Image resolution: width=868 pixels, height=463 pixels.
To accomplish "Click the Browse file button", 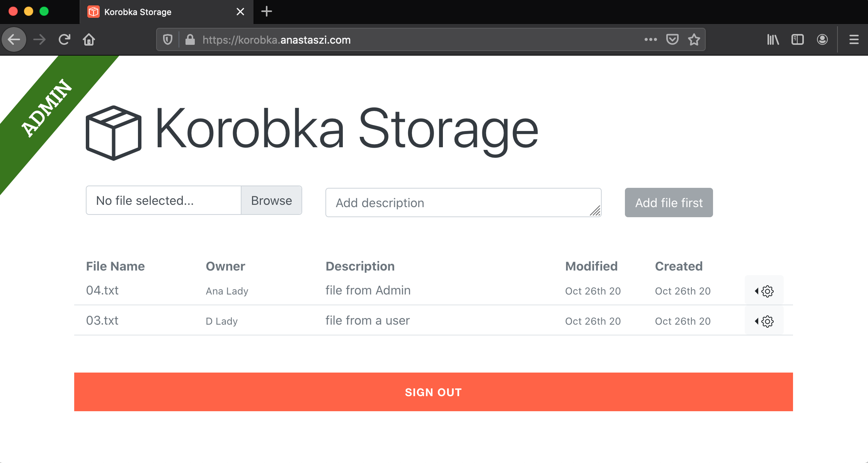I will pos(271,200).
